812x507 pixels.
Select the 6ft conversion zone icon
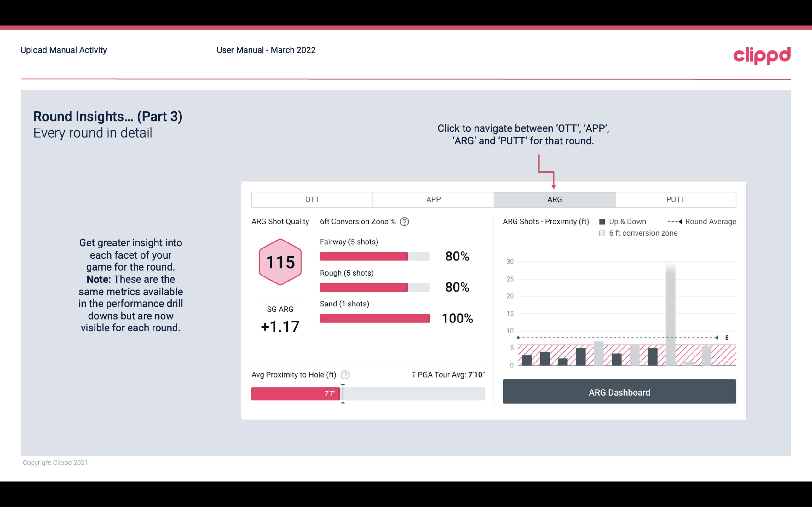point(602,233)
